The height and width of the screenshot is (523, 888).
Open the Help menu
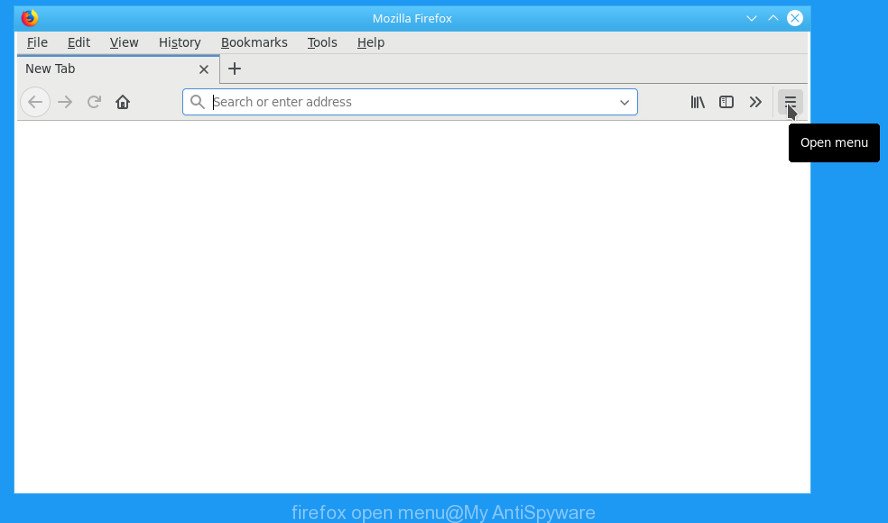[371, 42]
